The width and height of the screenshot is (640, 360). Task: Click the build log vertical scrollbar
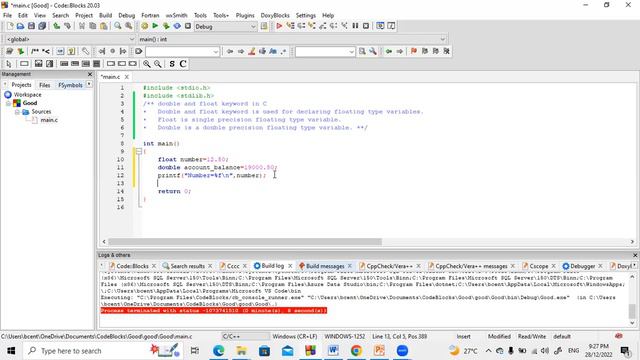point(632,311)
